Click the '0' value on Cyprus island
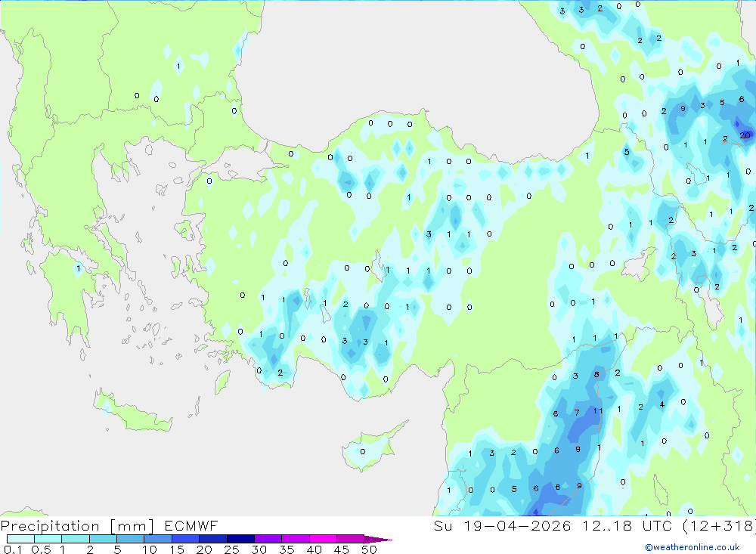 click(363, 452)
